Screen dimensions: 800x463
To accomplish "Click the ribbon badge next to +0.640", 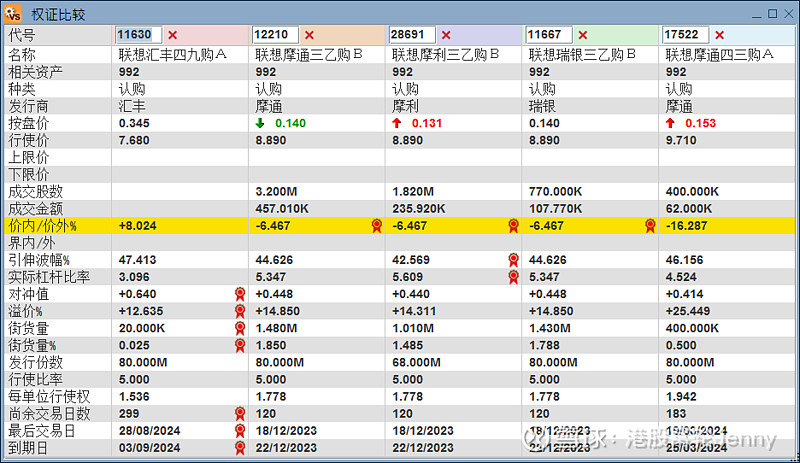I will pyautogui.click(x=240, y=294).
